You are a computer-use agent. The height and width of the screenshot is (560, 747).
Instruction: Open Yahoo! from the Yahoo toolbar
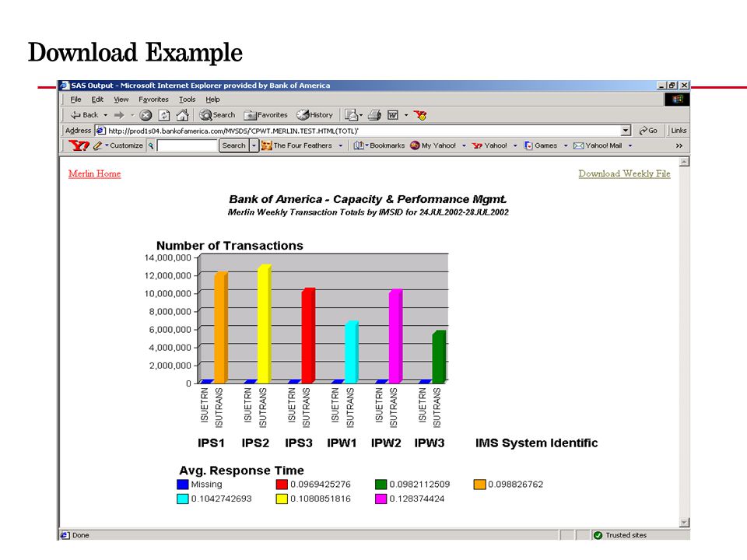489,145
